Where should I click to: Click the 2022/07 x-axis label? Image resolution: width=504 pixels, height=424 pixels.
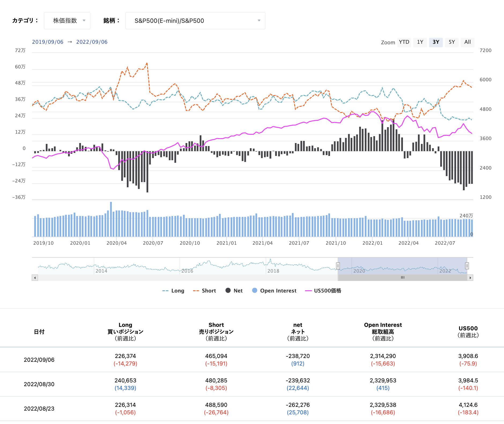coord(445,243)
